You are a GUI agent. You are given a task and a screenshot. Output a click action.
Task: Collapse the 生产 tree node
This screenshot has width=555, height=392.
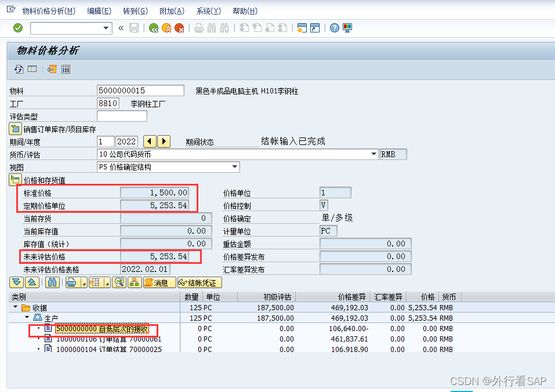pyautogui.click(x=27, y=317)
